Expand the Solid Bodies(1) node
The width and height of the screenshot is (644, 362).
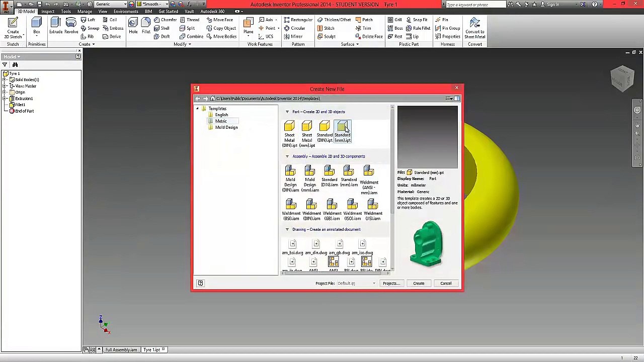(x=5, y=80)
